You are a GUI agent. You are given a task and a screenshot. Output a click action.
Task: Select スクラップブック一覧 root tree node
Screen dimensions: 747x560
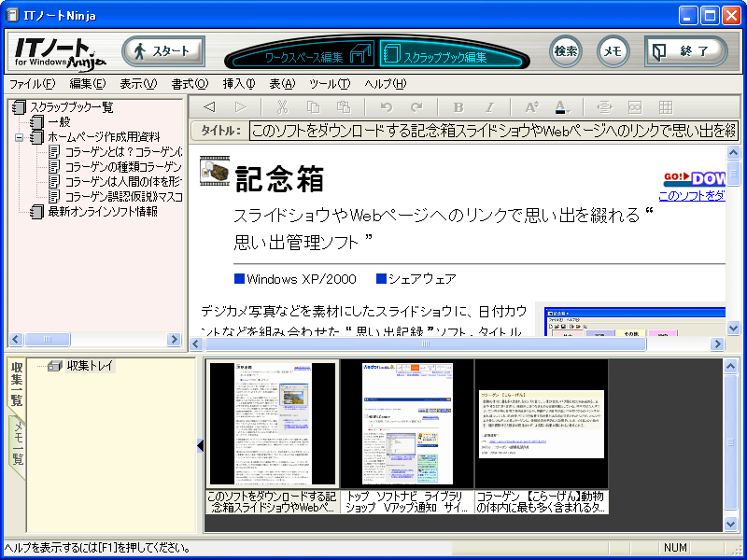(72, 107)
